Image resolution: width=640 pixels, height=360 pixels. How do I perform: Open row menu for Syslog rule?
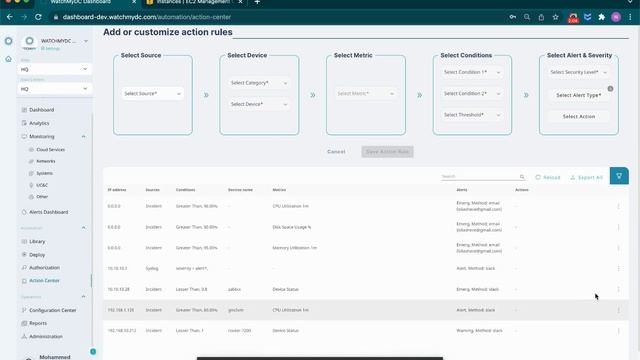618,269
